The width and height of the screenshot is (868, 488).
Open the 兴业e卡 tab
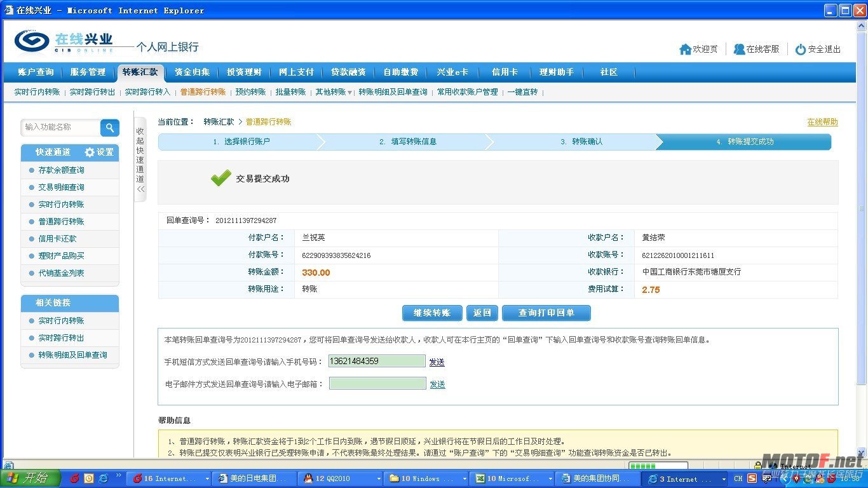452,72
